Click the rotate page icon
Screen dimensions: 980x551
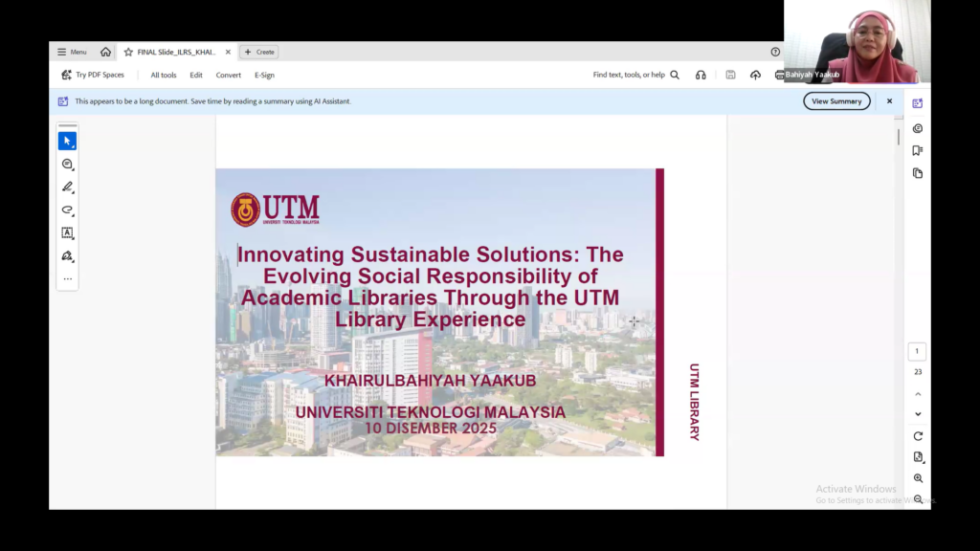(918, 436)
